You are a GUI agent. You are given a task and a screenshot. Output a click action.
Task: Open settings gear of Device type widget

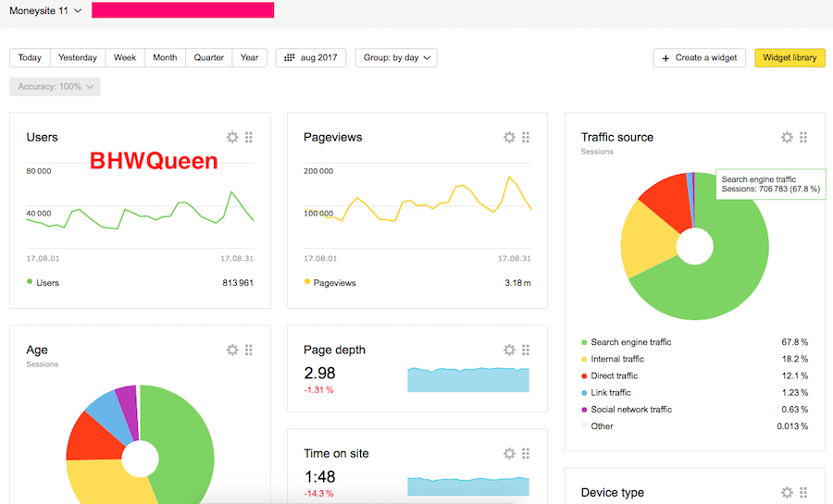pos(787,492)
